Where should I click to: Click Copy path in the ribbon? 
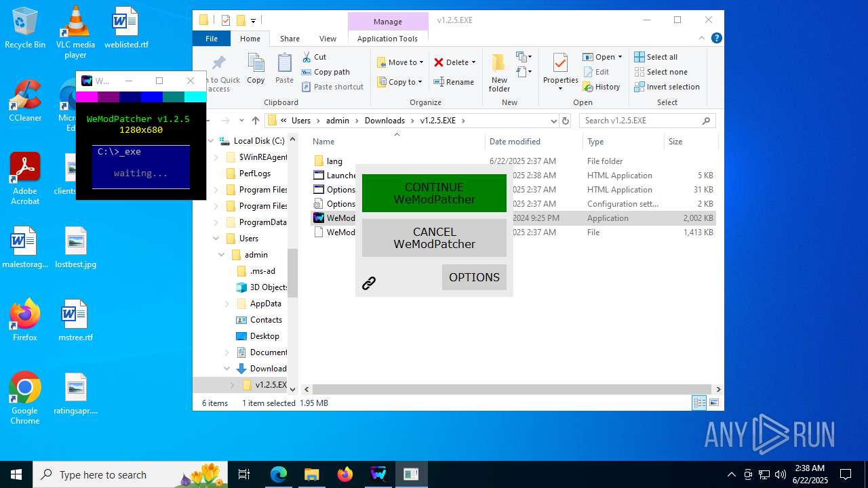[325, 72]
